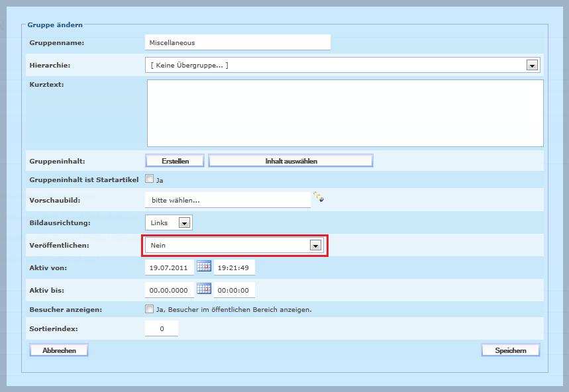Open the Bildausrichtung dropdown showing Links
Viewport: 569px width, 392px height.
tap(185, 223)
